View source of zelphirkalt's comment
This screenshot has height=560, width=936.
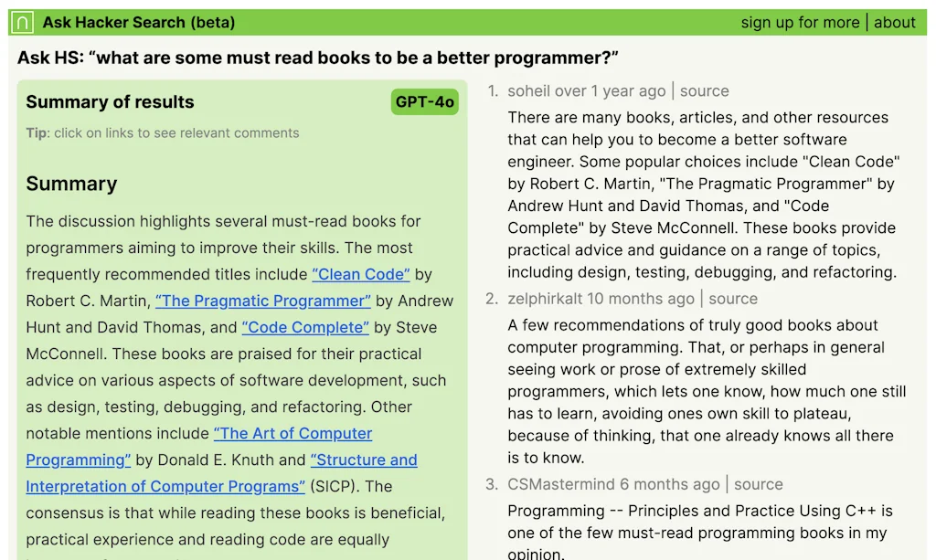[x=733, y=299]
